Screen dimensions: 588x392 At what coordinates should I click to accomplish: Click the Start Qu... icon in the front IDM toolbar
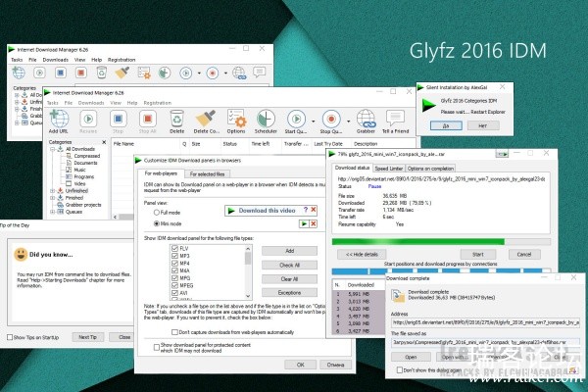(296, 120)
